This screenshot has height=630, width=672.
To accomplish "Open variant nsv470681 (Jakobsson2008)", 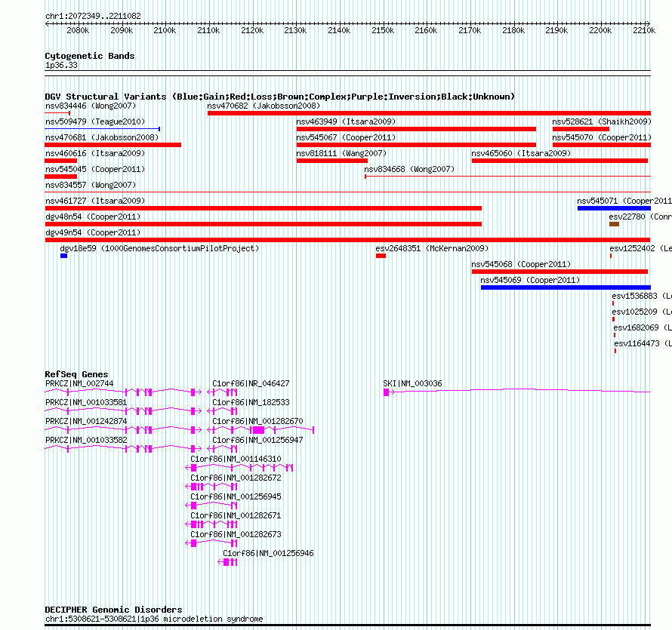I will point(102,137).
